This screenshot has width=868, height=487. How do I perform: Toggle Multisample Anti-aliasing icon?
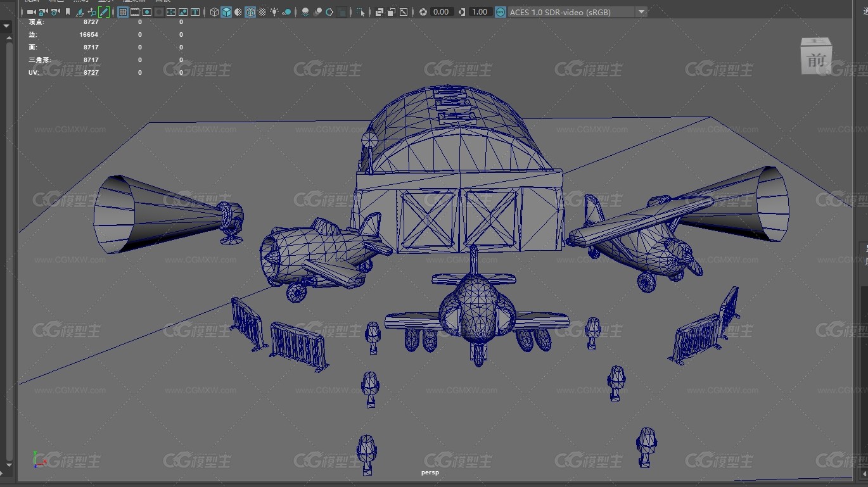point(329,12)
